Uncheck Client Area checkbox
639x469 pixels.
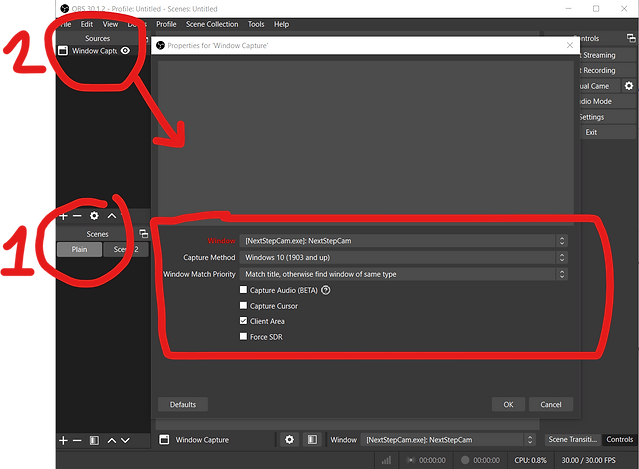coord(243,321)
